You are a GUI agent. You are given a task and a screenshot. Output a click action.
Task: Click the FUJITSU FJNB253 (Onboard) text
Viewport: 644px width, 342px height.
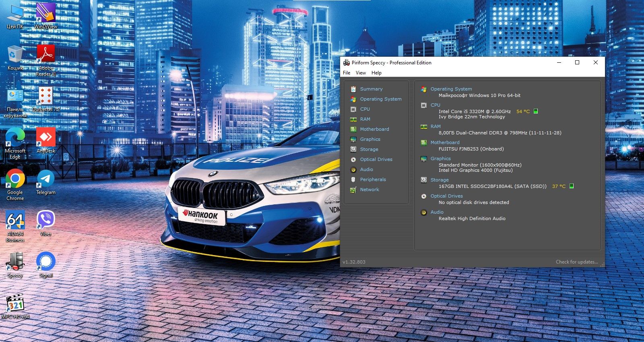click(471, 149)
